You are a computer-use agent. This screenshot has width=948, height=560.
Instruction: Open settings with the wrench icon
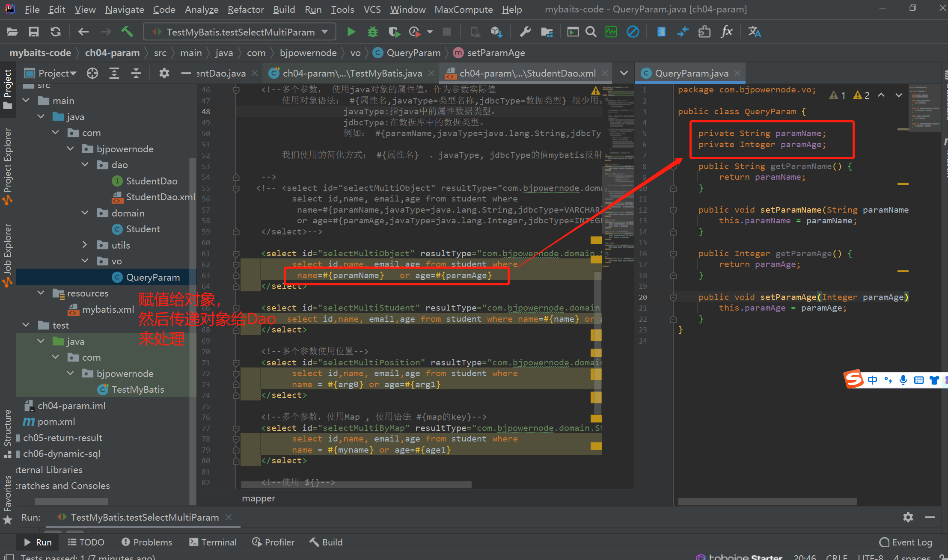(525, 32)
